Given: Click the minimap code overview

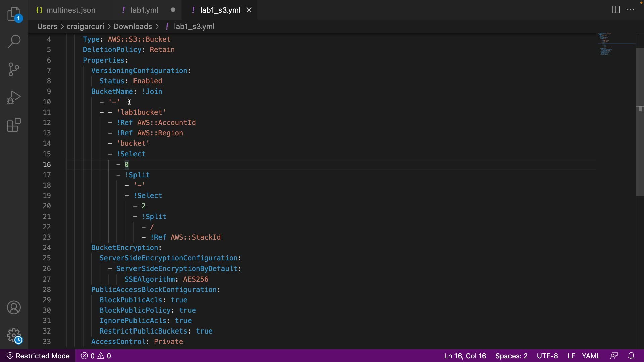Looking at the screenshot, I should (605, 44).
